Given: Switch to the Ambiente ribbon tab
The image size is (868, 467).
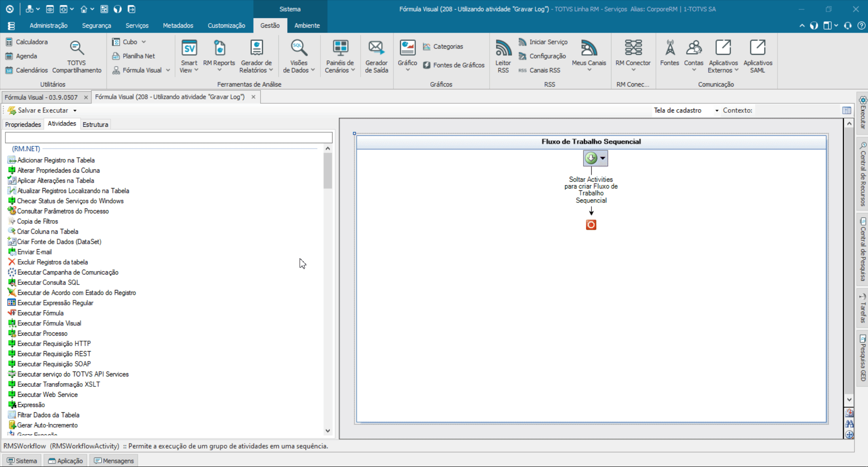Looking at the screenshot, I should 307,26.
